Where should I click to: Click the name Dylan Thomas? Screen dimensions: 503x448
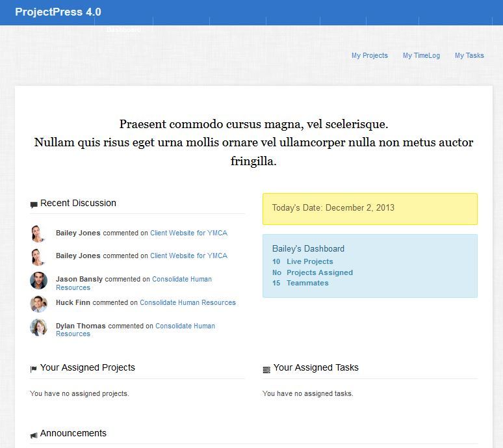[81, 326]
